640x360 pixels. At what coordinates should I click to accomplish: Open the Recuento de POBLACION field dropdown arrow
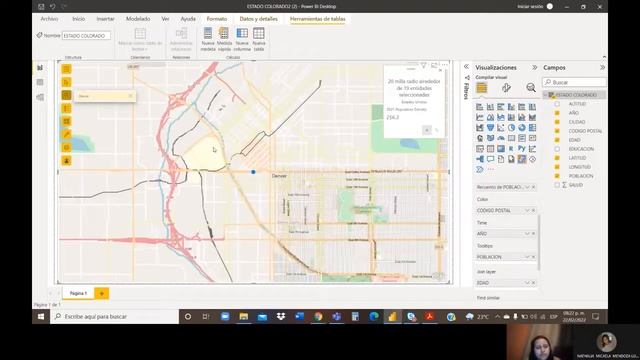tap(527, 187)
